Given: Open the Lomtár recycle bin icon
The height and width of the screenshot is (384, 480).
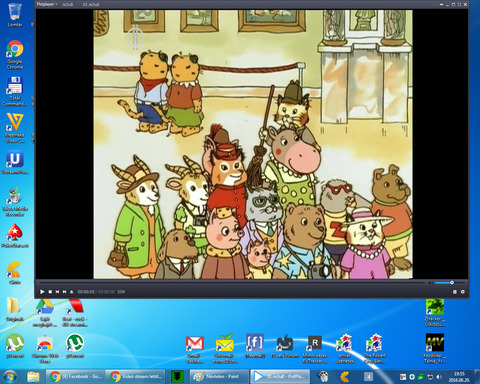Looking at the screenshot, I should pyautogui.click(x=15, y=15).
